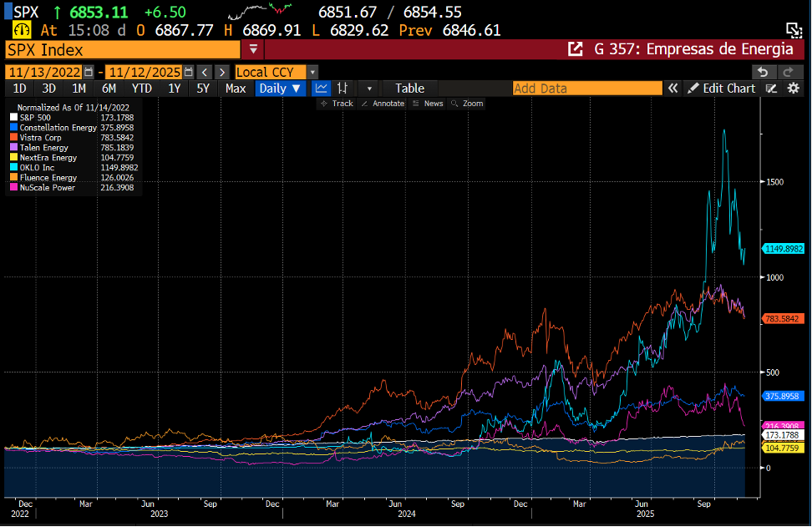Click Vistra Corp orange legend swatch
The image size is (812, 527).
click(13, 137)
